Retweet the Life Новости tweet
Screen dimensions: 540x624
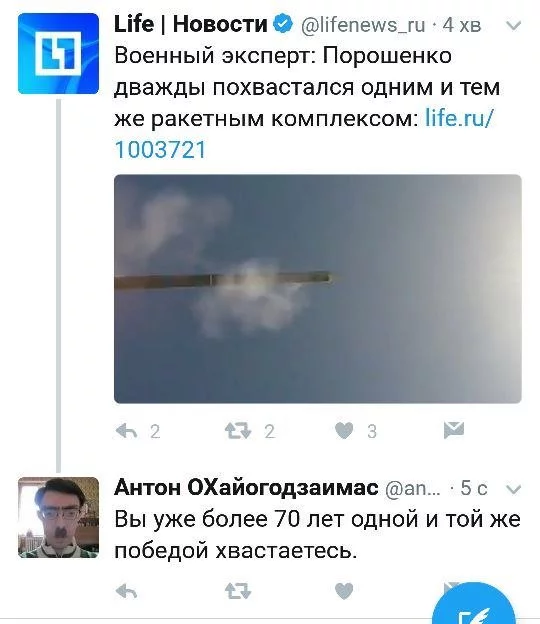click(x=238, y=431)
